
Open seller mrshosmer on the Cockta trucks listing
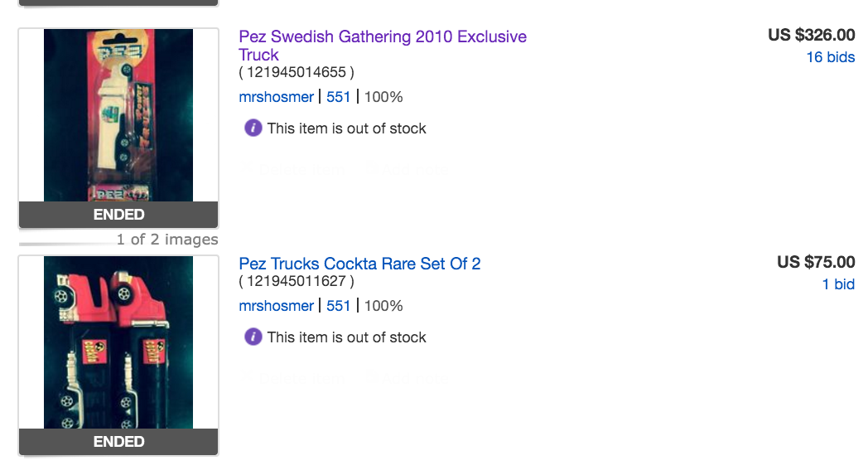(276, 306)
